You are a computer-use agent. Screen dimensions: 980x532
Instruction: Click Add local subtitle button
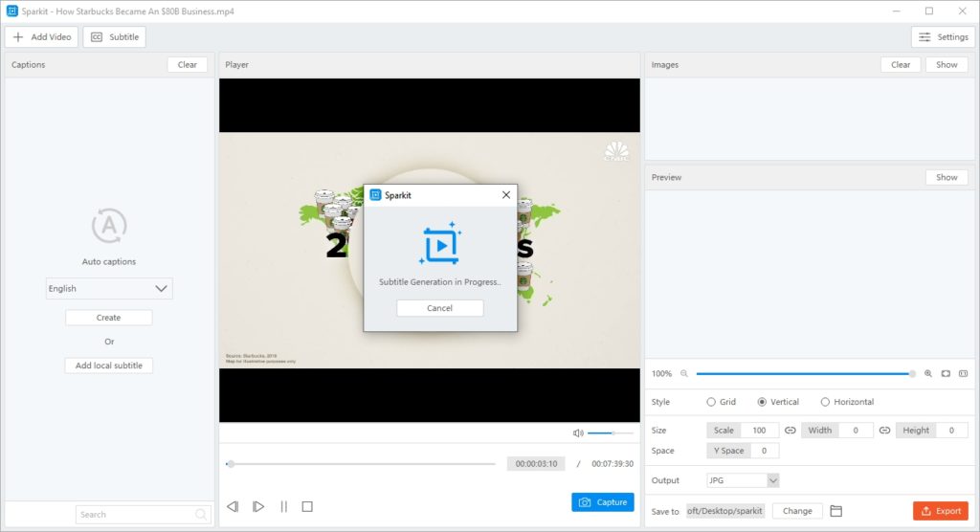tap(109, 366)
